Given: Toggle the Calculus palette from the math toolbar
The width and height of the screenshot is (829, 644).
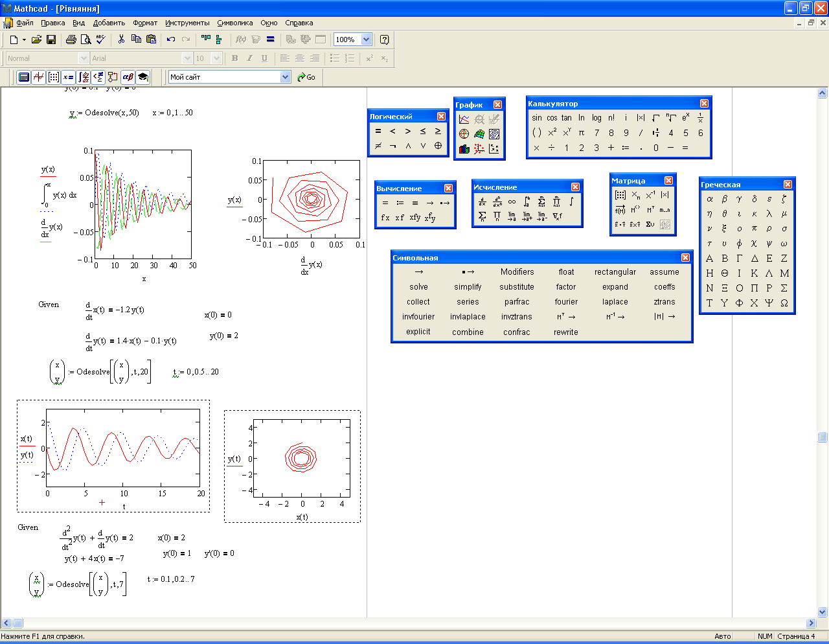Looking at the screenshot, I should point(83,77).
